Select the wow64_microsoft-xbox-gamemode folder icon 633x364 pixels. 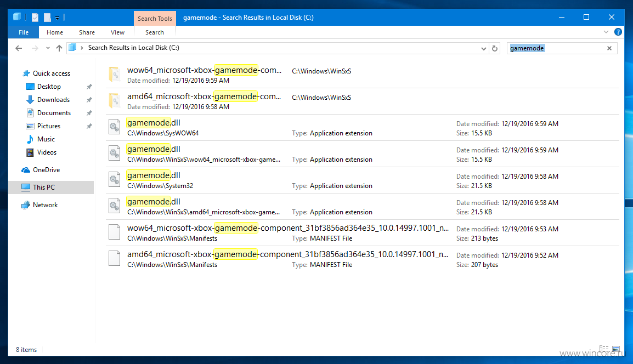[x=115, y=74]
